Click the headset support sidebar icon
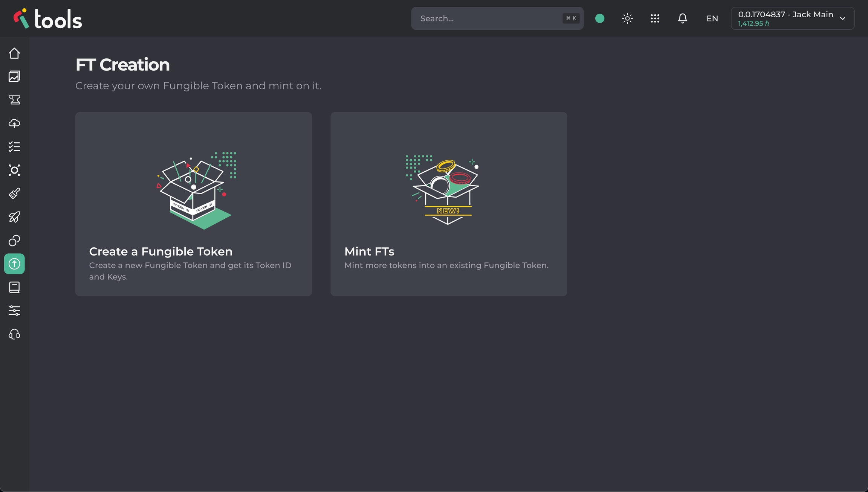The height and width of the screenshot is (492, 868). pyautogui.click(x=14, y=334)
